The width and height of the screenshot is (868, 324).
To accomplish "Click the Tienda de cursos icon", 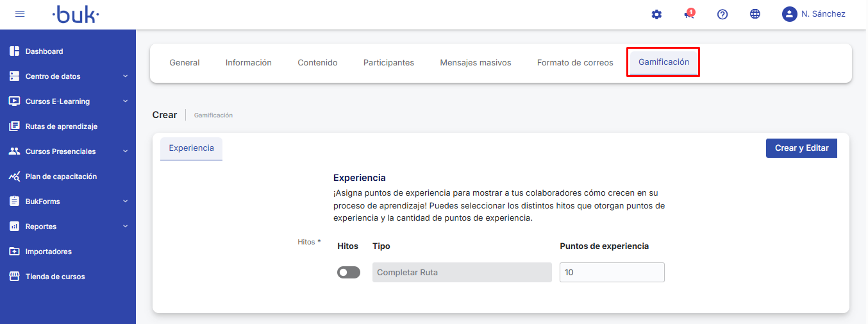I will 14,277.
